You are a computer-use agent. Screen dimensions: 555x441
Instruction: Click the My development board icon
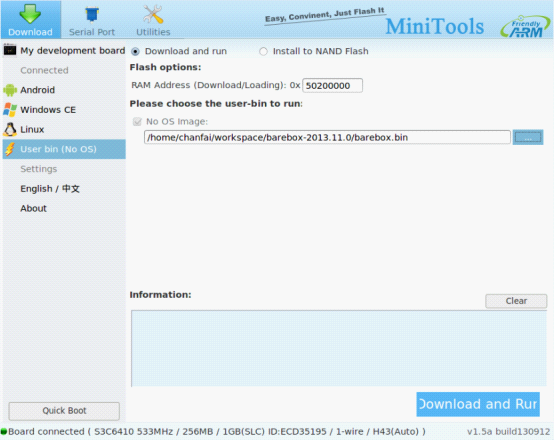[x=10, y=50]
